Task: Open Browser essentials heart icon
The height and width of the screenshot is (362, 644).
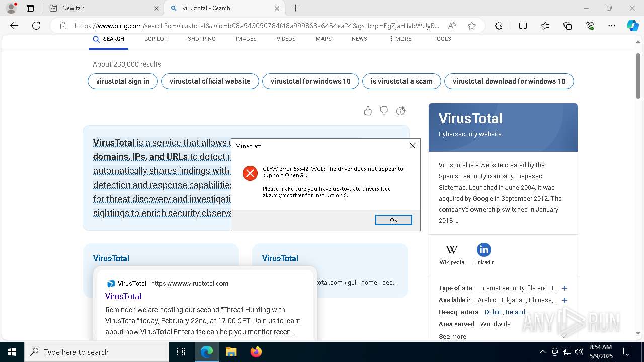Action: coord(590,26)
